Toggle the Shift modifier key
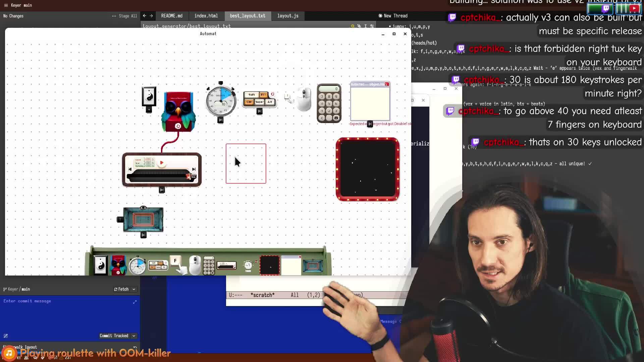This screenshot has width=644, height=362. pos(252,95)
